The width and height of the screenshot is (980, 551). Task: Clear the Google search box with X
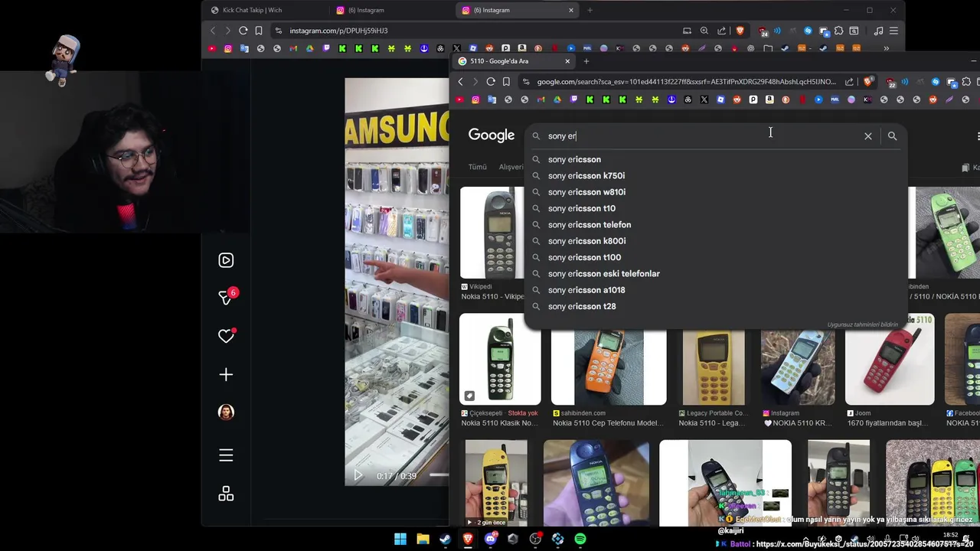tap(867, 135)
